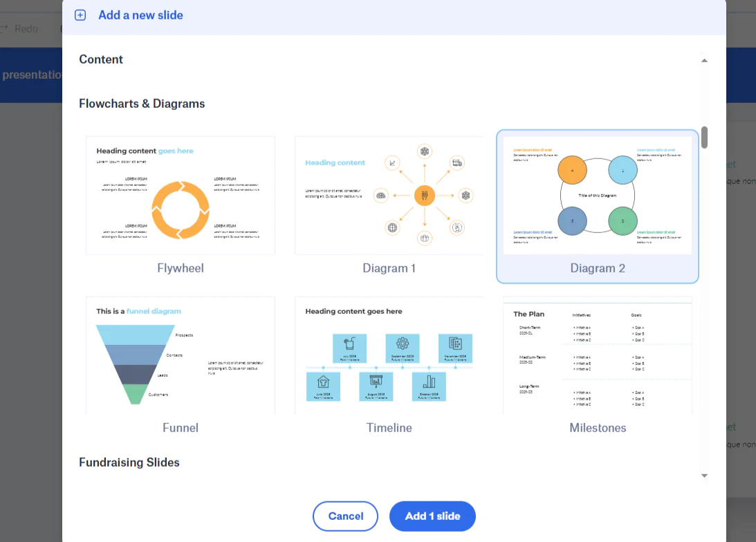Image resolution: width=756 pixels, height=542 pixels.
Task: Click the vertical scrollbar thumb
Action: click(704, 138)
